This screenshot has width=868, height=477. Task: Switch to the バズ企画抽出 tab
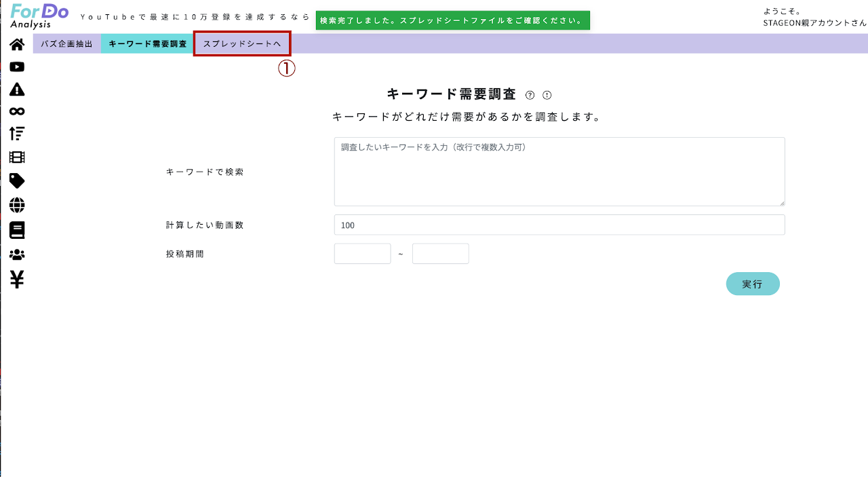66,43
